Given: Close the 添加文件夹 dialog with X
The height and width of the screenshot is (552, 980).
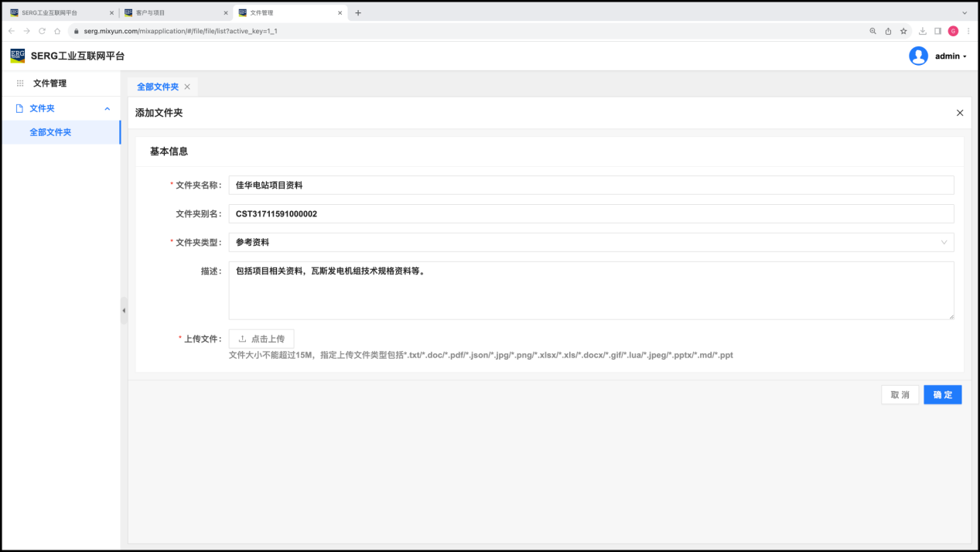Looking at the screenshot, I should 960,113.
